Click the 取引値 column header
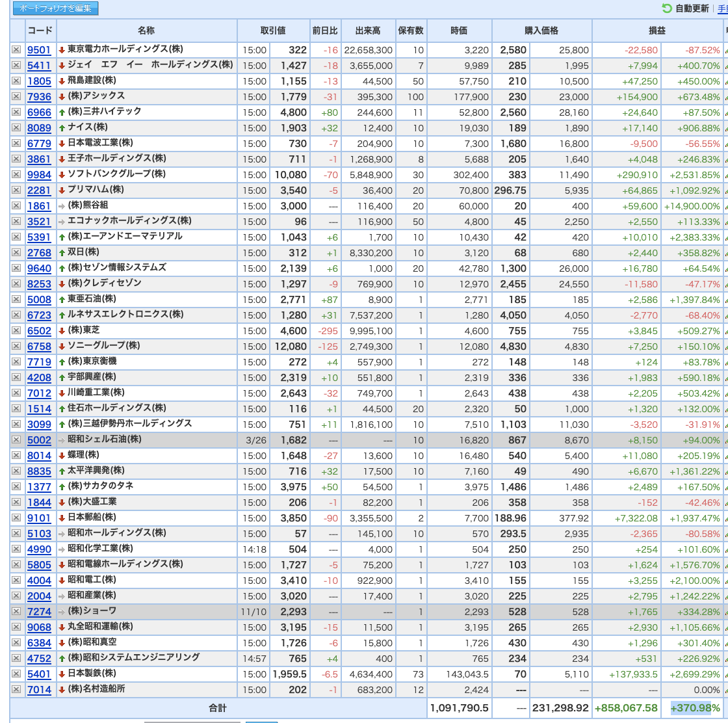 (274, 31)
